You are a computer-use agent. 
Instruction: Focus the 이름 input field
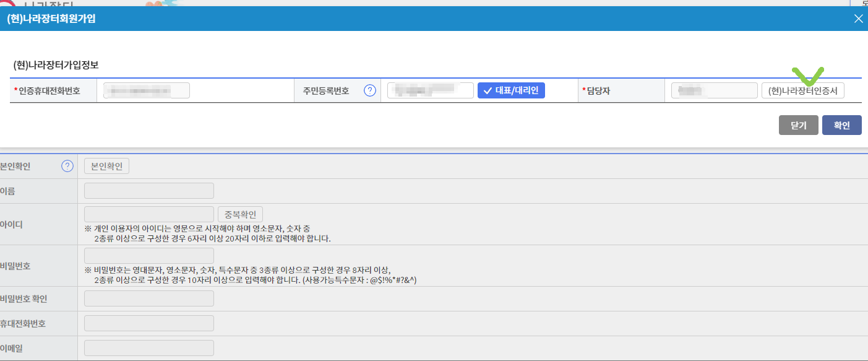click(x=149, y=191)
